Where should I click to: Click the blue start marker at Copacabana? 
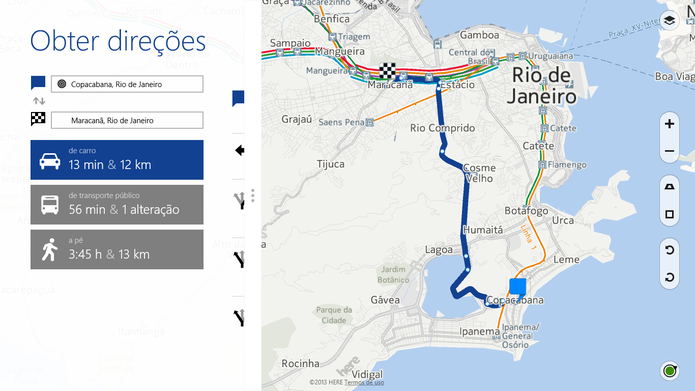coord(517,288)
